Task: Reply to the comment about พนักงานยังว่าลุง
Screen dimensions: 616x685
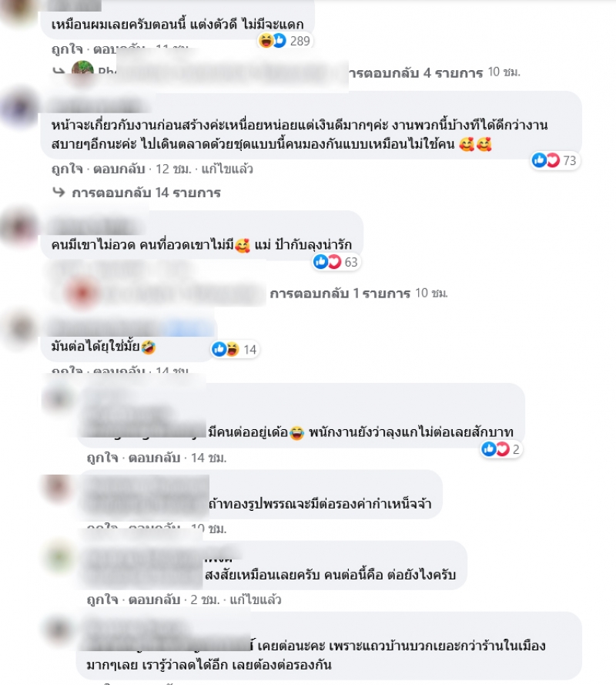Action: coord(154,458)
